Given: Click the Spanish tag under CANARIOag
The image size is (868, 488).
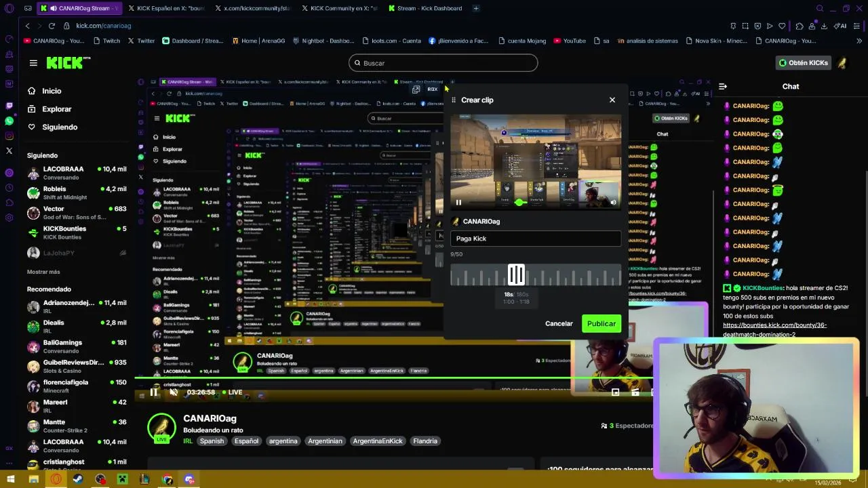Looking at the screenshot, I should pyautogui.click(x=212, y=441).
